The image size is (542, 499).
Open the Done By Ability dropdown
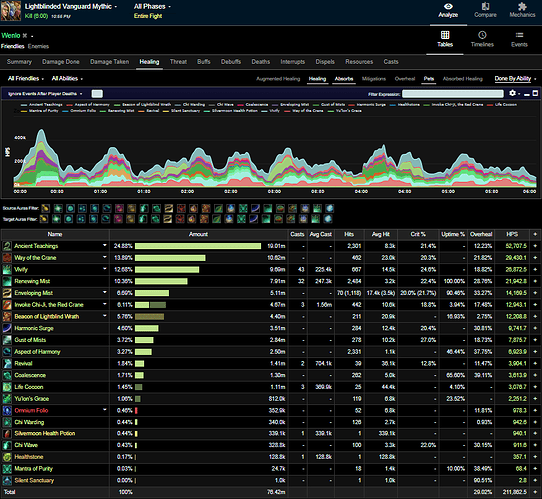tap(515, 78)
